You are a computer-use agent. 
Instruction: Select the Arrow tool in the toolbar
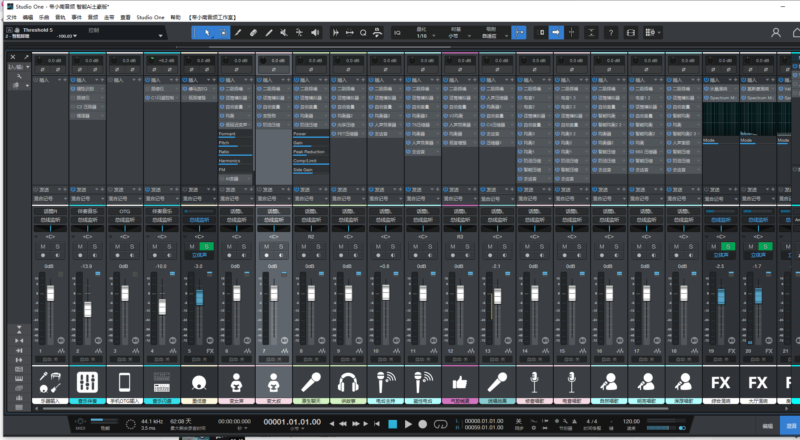pyautogui.click(x=207, y=33)
